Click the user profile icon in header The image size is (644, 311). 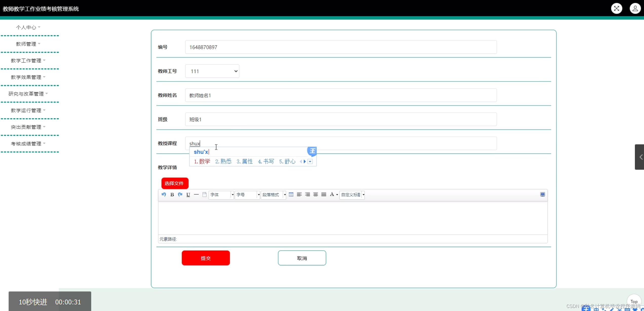(x=635, y=9)
